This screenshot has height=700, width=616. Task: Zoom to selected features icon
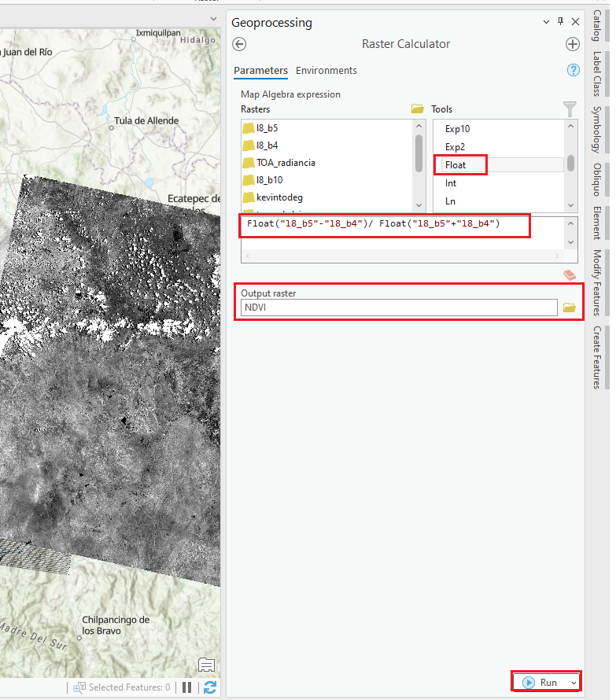coord(79,687)
